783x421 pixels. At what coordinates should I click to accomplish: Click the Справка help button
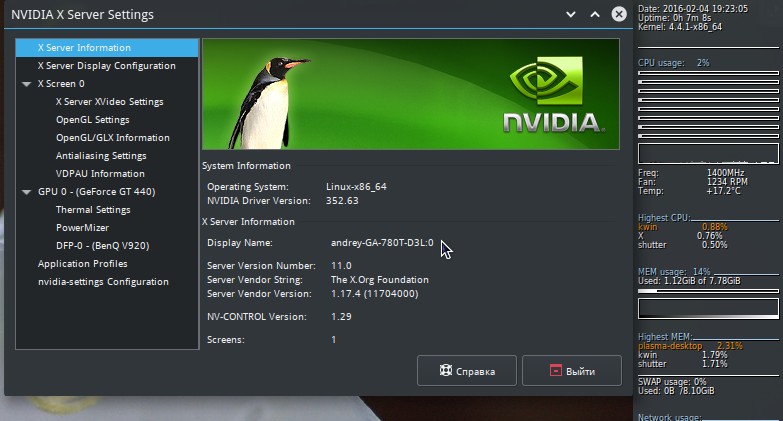466,371
